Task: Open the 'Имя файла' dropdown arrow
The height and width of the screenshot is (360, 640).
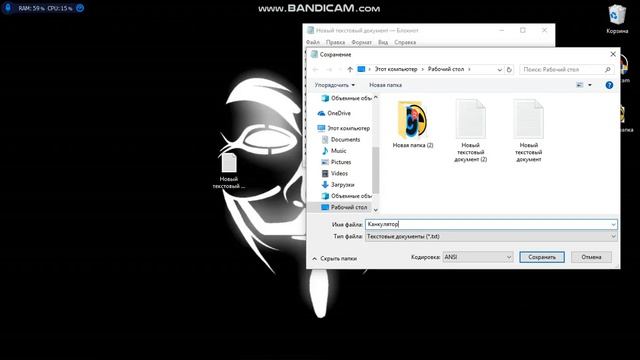Action: (613, 224)
